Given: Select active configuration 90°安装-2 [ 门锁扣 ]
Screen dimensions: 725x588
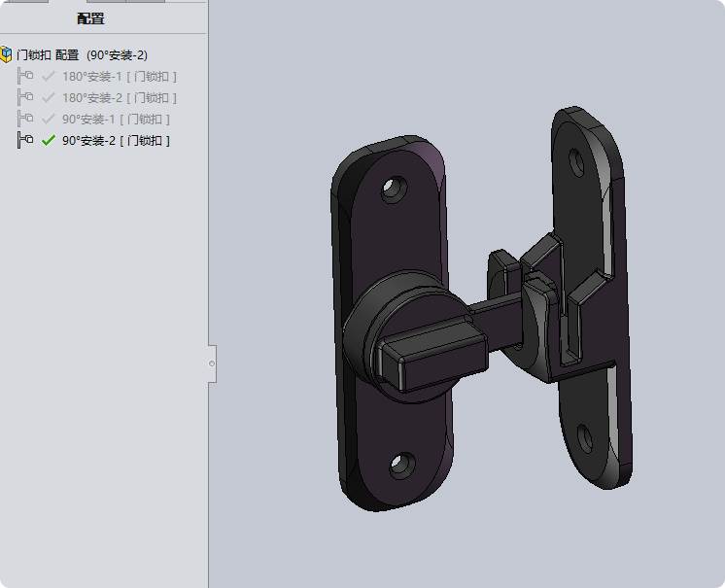Looking at the screenshot, I should point(116,141).
